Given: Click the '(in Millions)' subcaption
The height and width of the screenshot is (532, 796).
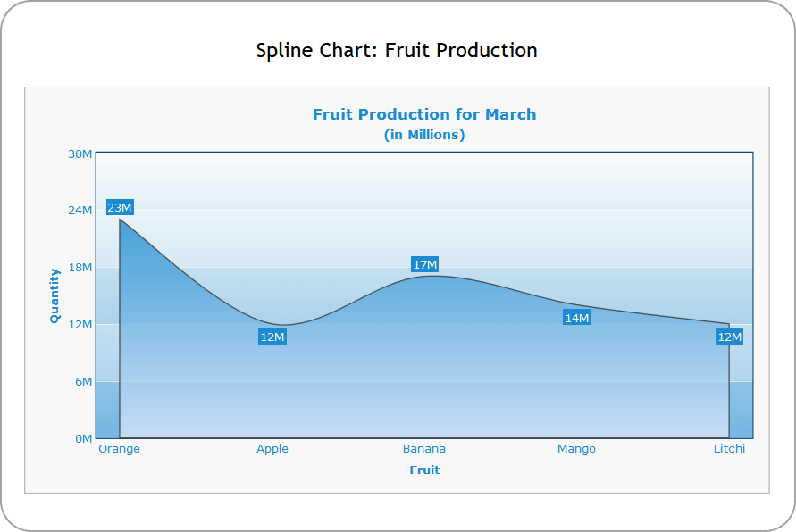Looking at the screenshot, I should tap(424, 135).
